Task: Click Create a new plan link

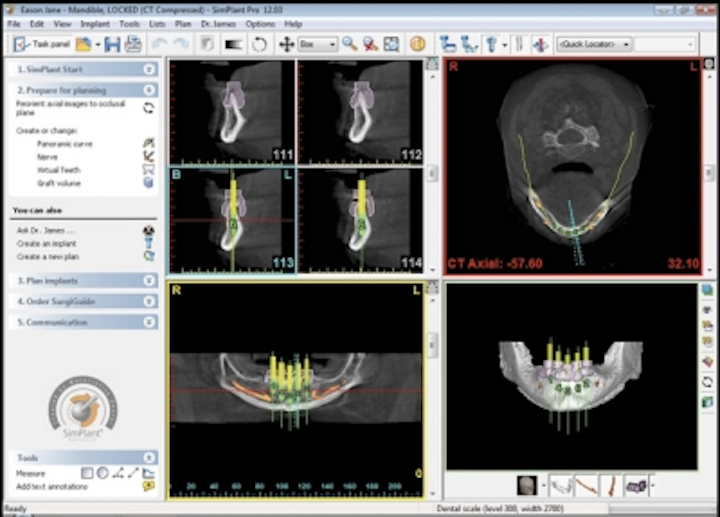Action: click(48, 256)
